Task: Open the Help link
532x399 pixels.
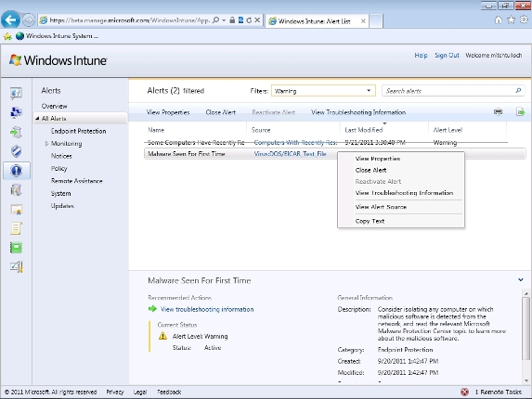Action: tap(421, 56)
